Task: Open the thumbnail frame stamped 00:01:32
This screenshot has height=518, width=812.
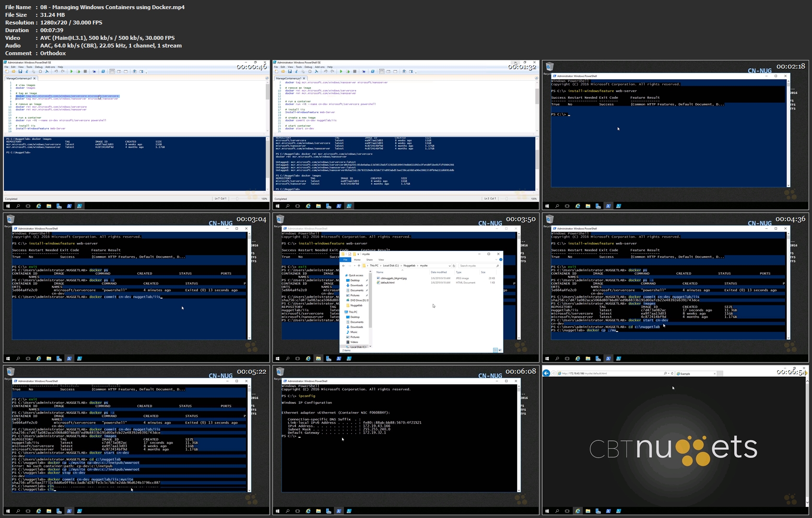Action: coord(406,135)
